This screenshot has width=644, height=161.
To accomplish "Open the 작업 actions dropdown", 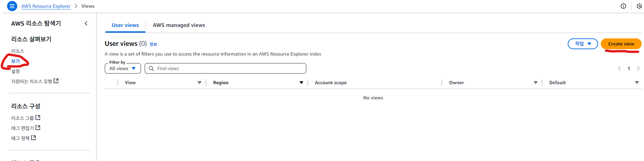I will pos(583,44).
